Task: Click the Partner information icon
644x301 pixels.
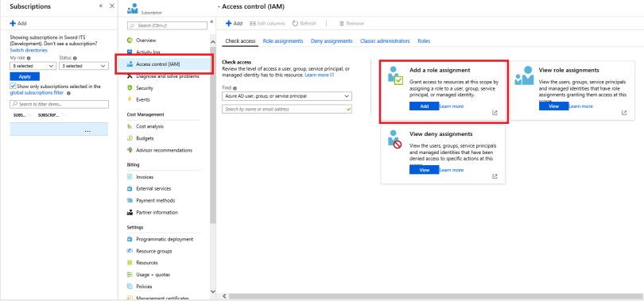Action: click(x=130, y=212)
